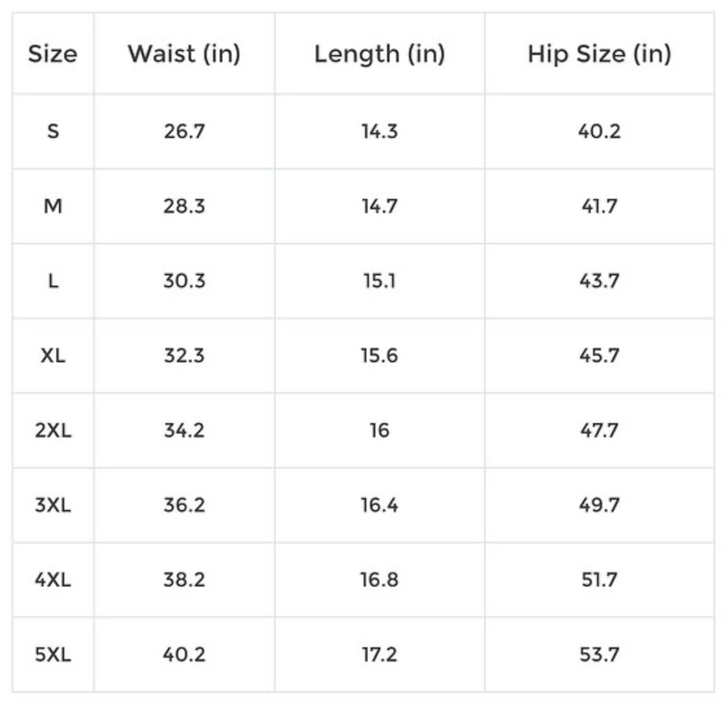Click hip size value 53.7 for 5XL
The width and height of the screenshot is (728, 707).
pos(600,655)
